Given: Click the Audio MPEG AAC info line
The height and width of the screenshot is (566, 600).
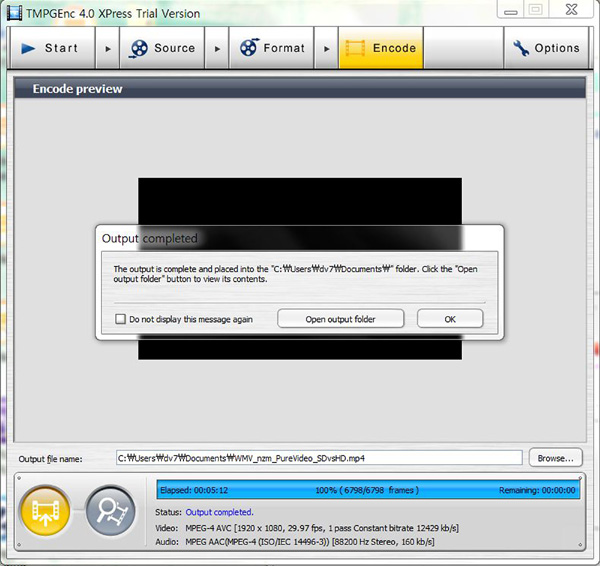Looking at the screenshot, I should (x=295, y=542).
